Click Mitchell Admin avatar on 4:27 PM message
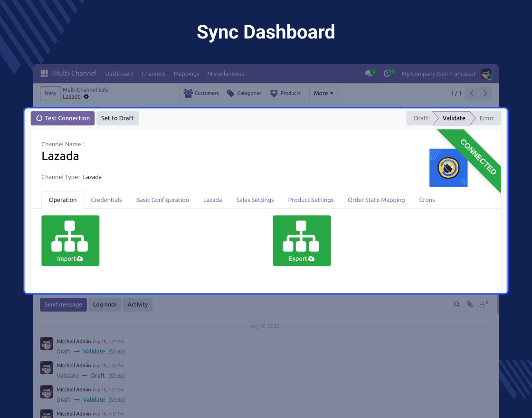The image size is (532, 418). (47, 343)
